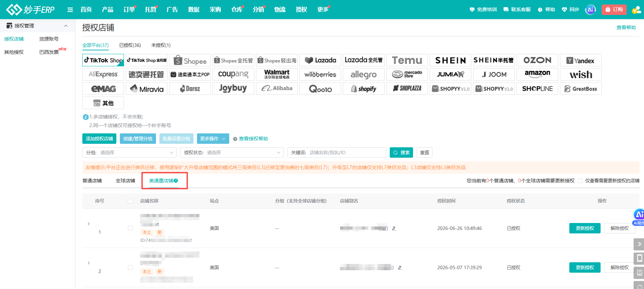Switch to 未授权(1) tab
This screenshot has width=644, height=289.
161,45
